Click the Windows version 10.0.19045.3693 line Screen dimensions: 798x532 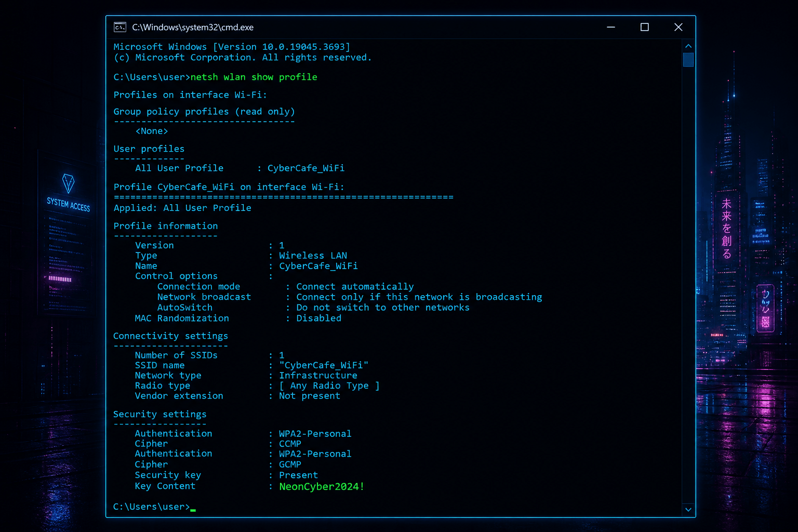click(232, 47)
